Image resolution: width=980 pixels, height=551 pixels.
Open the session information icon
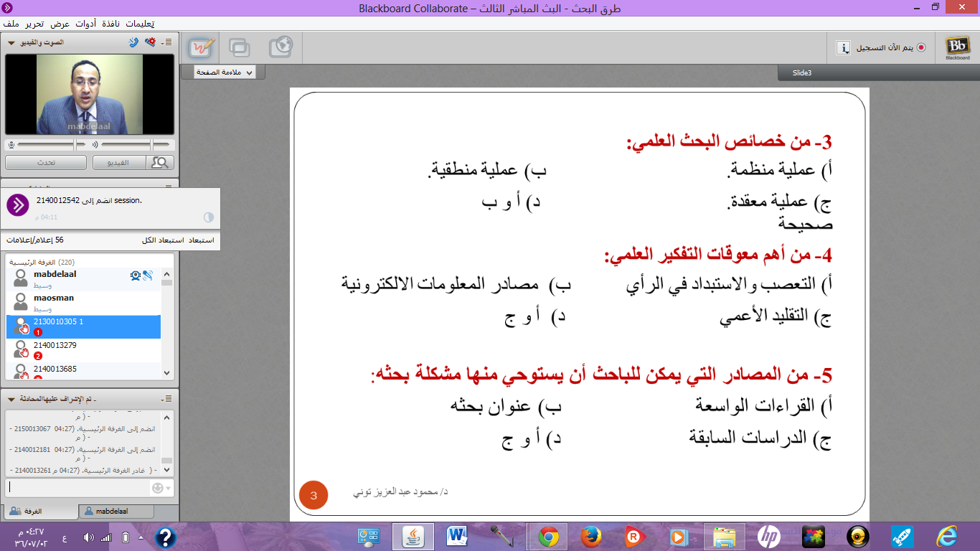point(843,48)
